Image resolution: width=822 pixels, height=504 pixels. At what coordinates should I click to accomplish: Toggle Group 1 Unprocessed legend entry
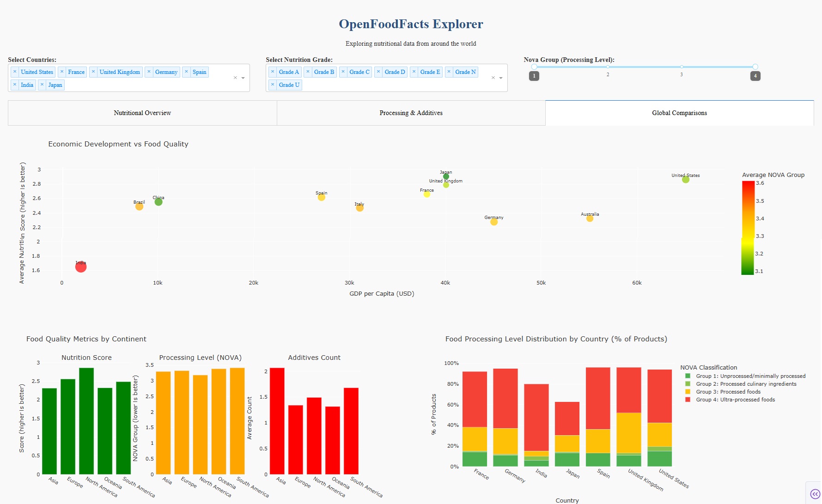(746, 376)
